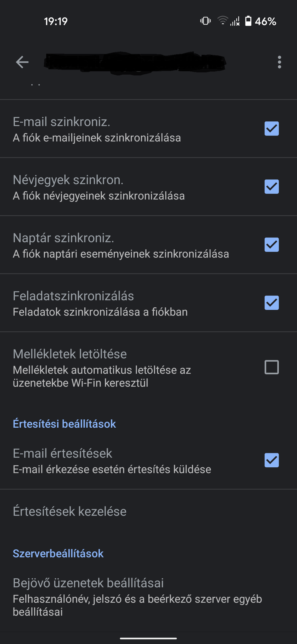This screenshot has height=644, width=297.
Task: Toggle Naptár szinkroniz. checkbox off
Action: pos(271,245)
